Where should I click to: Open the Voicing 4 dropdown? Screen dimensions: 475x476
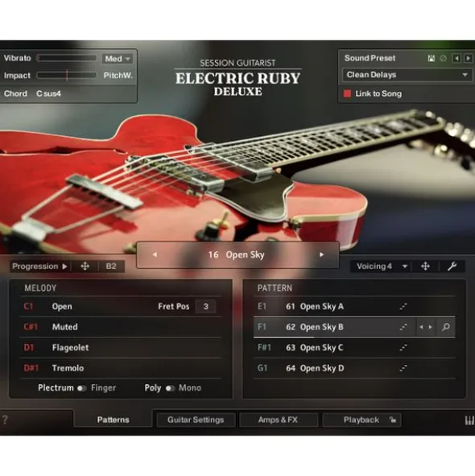(x=382, y=267)
